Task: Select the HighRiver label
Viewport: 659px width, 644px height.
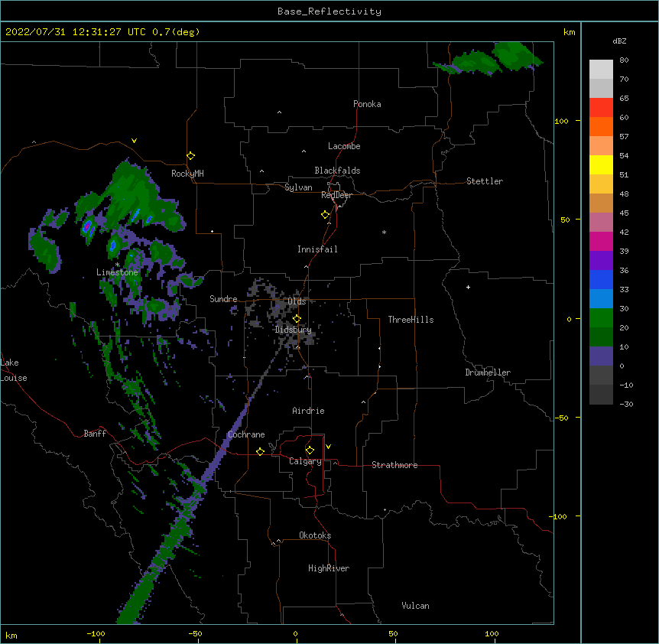Action: [329, 568]
